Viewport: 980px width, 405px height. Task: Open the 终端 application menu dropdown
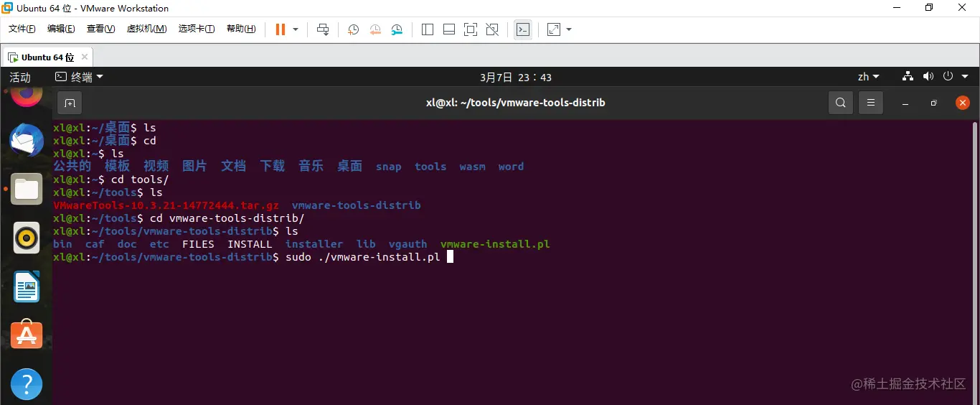(x=80, y=77)
